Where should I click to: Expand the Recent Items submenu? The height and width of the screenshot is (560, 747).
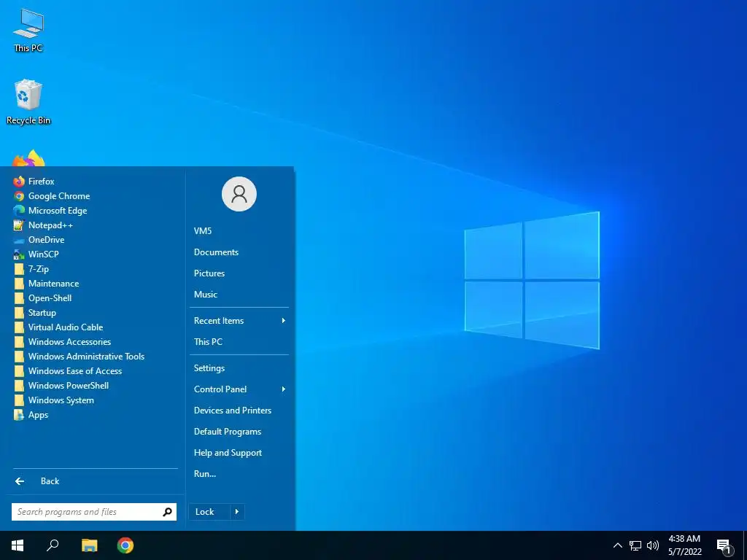coord(239,321)
